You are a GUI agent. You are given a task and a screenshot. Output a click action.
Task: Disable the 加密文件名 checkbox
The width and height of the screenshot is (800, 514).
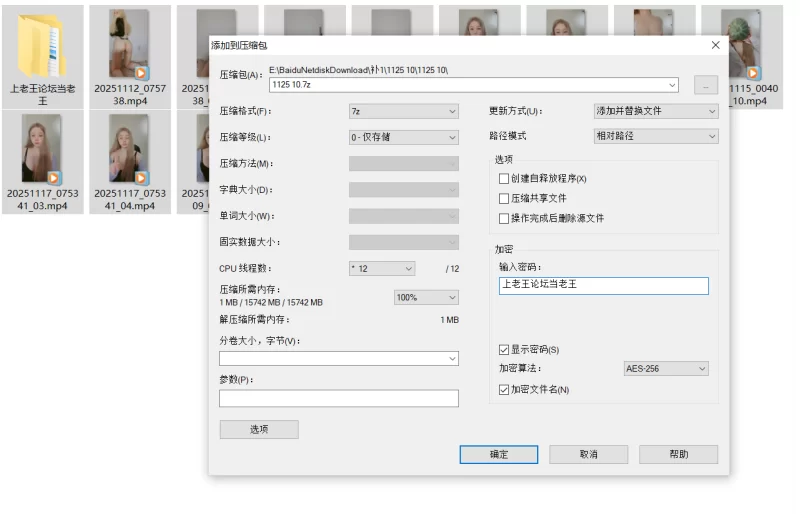click(x=504, y=389)
